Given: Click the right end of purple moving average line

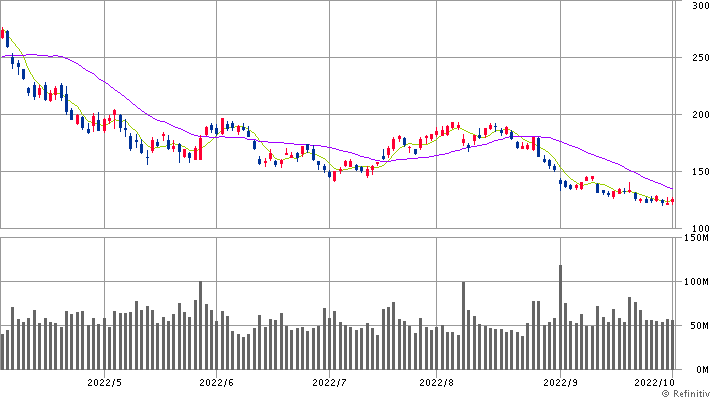Looking at the screenshot, I should pyautogui.click(x=672, y=189).
